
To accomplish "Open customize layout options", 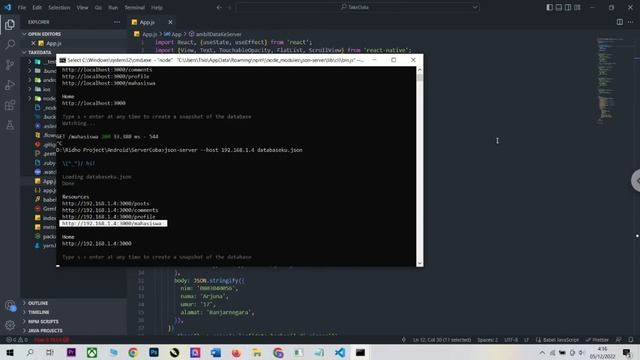I will (x=577, y=7).
